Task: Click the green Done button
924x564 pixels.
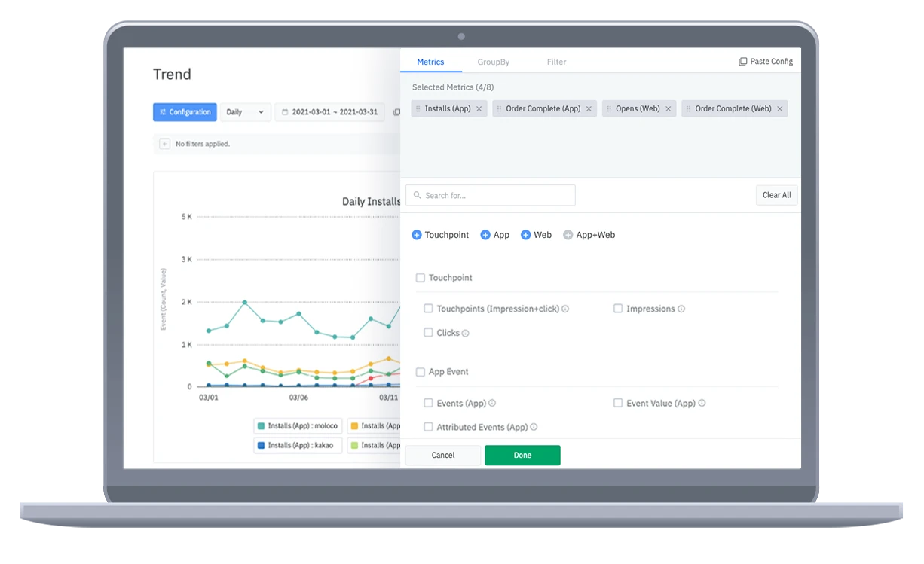Action: 522,456
